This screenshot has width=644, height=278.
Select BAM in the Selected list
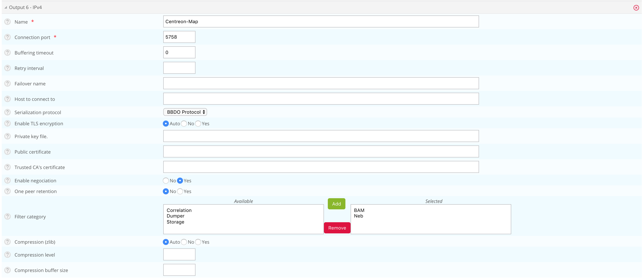pos(359,210)
